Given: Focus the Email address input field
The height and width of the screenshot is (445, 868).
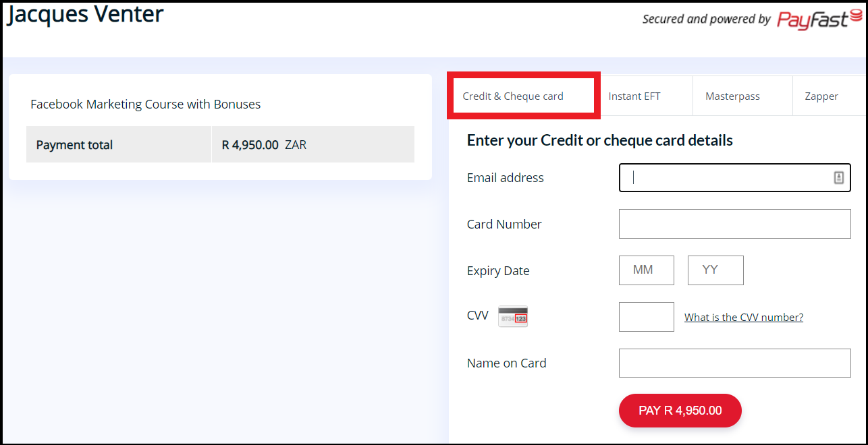Looking at the screenshot, I should tap(734, 177).
